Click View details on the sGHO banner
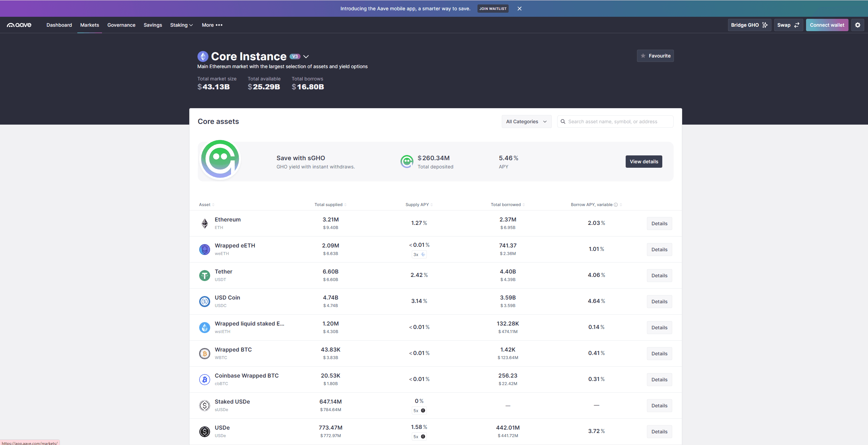 click(643, 161)
